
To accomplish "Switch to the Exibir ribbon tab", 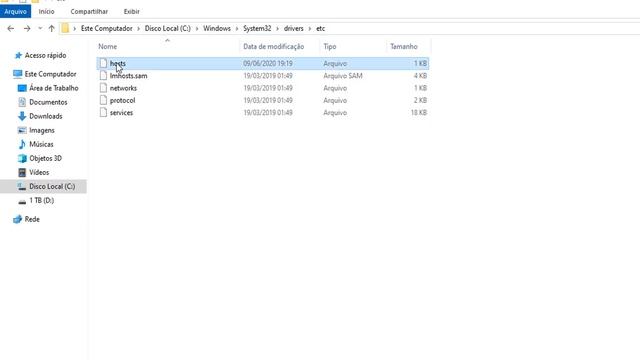I will pyautogui.click(x=131, y=11).
